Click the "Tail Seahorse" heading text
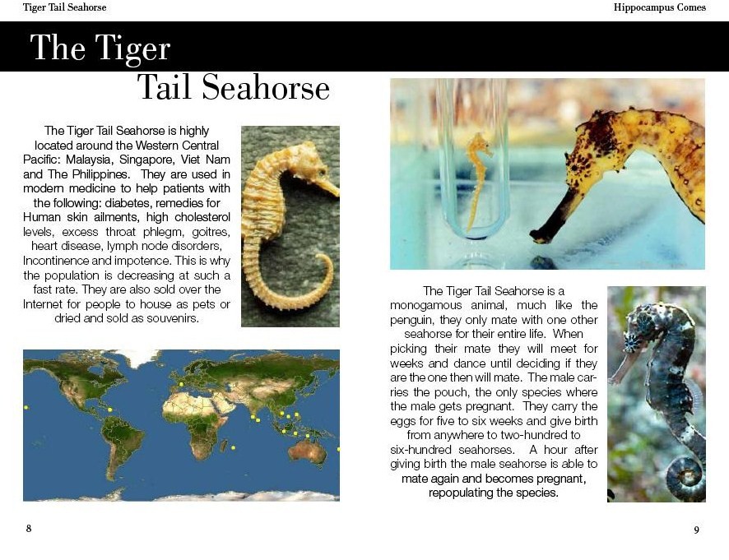729x560 pixels. click(233, 88)
